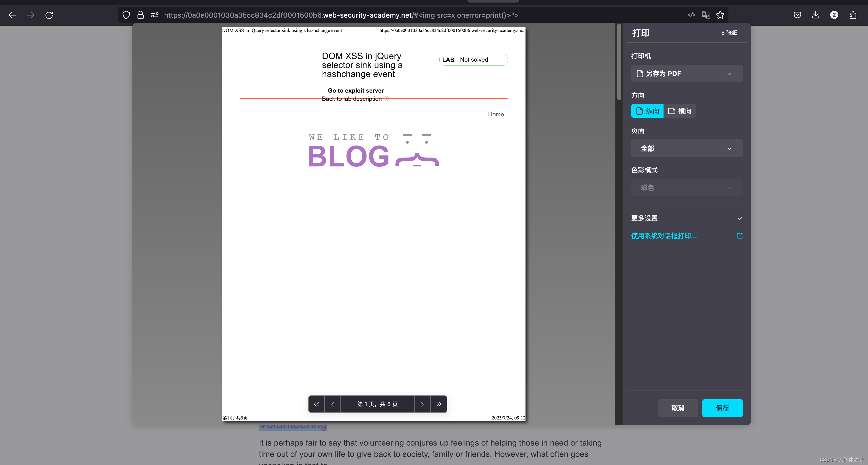Open the downloads arrow icon
Screen dimensions: 868x465
tap(815, 15)
